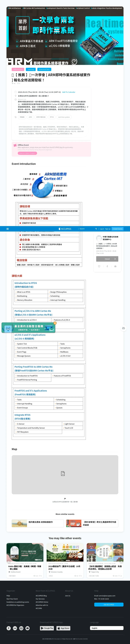Open the YouTube social icon in the footer

[x=27, y=628]
